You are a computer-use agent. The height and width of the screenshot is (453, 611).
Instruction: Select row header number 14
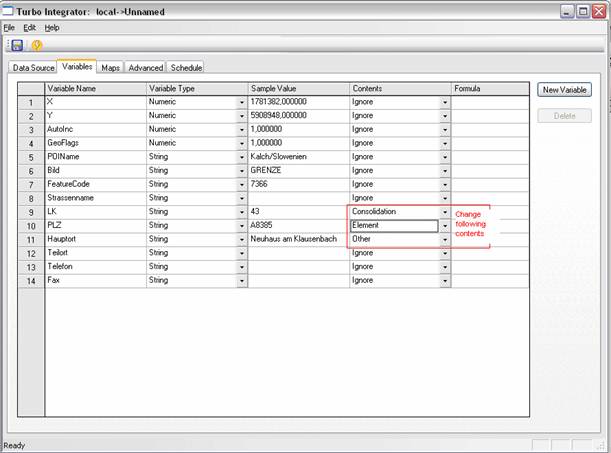(31, 281)
